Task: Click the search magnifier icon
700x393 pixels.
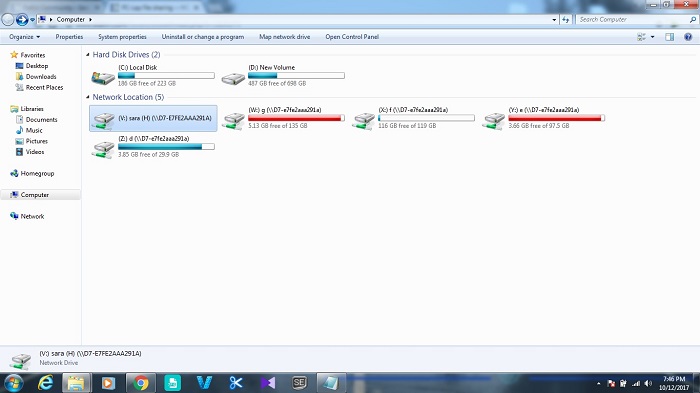Action: tap(693, 20)
